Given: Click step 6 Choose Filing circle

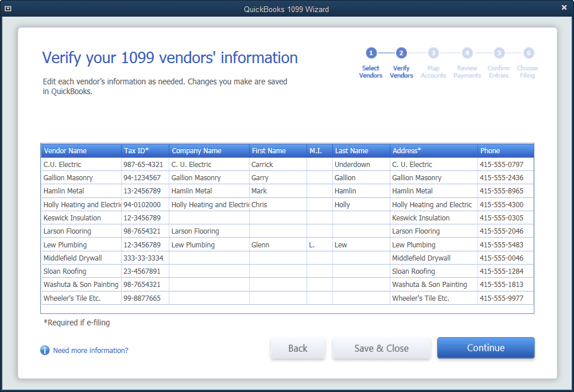Looking at the screenshot, I should [x=529, y=53].
